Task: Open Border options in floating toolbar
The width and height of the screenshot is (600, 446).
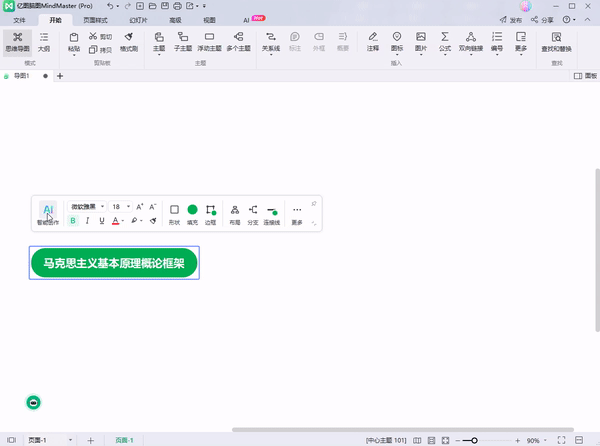Action: coord(210,214)
